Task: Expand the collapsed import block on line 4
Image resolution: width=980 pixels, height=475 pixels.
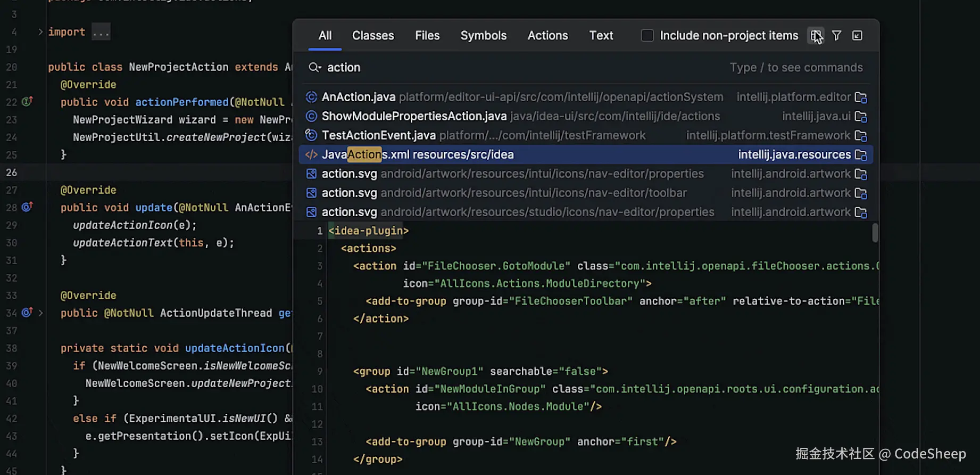Action: (40, 32)
